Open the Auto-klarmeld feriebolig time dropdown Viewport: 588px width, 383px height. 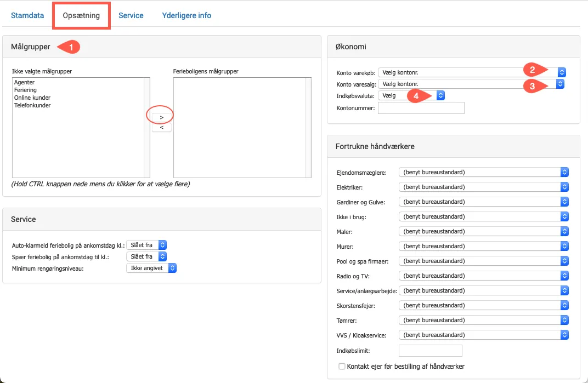(x=146, y=245)
